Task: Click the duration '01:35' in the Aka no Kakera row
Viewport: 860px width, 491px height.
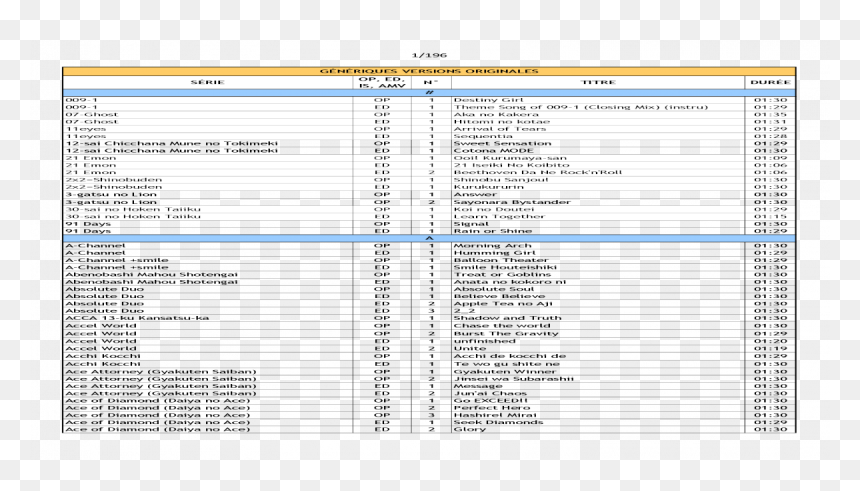Action: tap(770, 115)
